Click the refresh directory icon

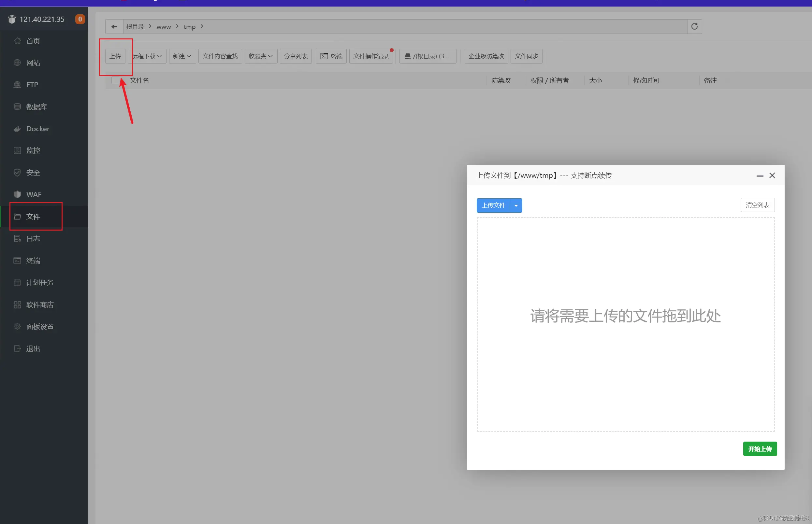pos(694,26)
